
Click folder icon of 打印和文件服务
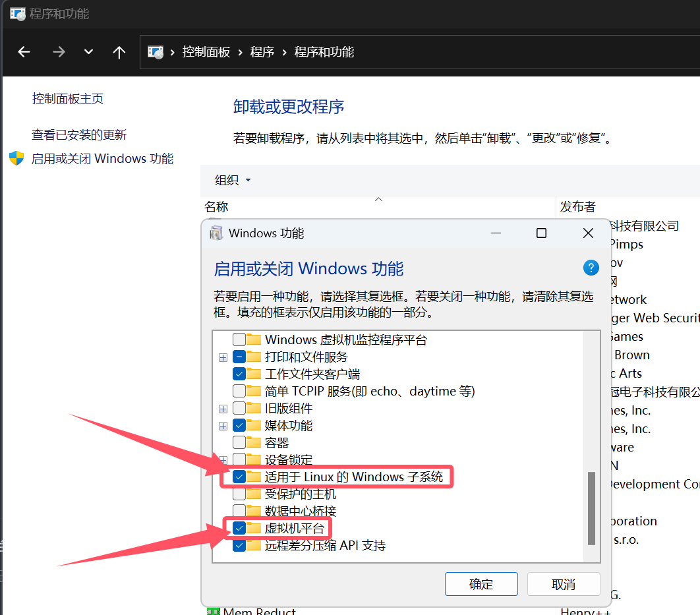pyautogui.click(x=254, y=357)
